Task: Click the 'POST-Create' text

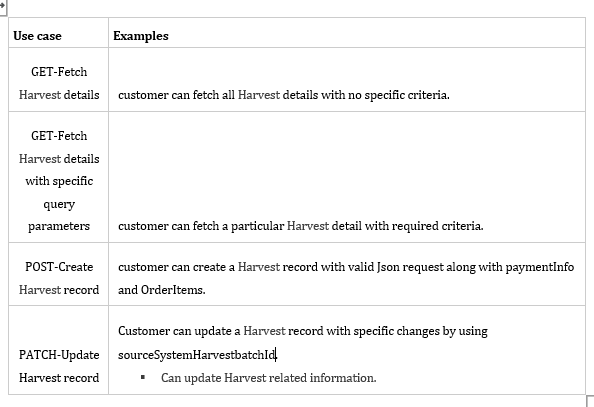Action: pyautogui.click(x=59, y=267)
